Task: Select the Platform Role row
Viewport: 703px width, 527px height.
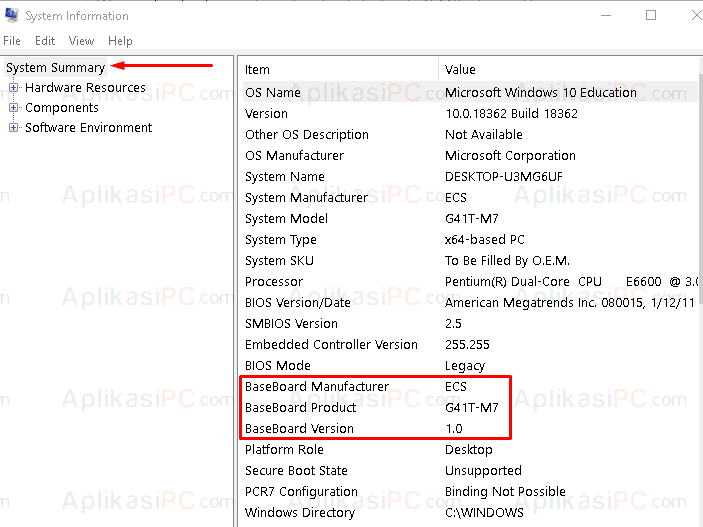Action: (470, 449)
